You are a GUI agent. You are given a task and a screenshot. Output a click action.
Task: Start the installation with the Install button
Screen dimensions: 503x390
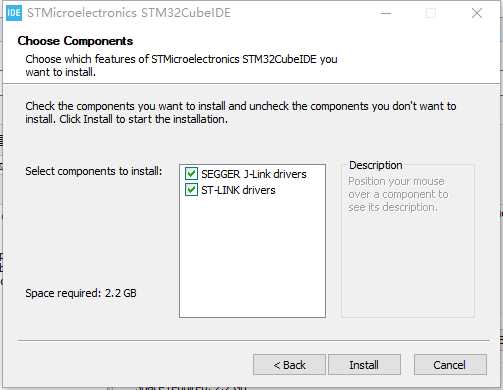pos(364,365)
